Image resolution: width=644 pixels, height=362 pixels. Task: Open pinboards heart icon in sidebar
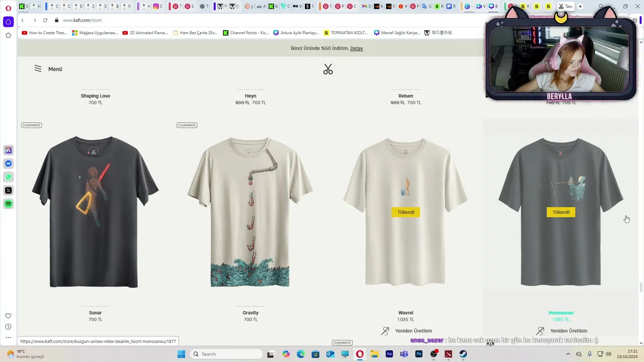point(8,316)
